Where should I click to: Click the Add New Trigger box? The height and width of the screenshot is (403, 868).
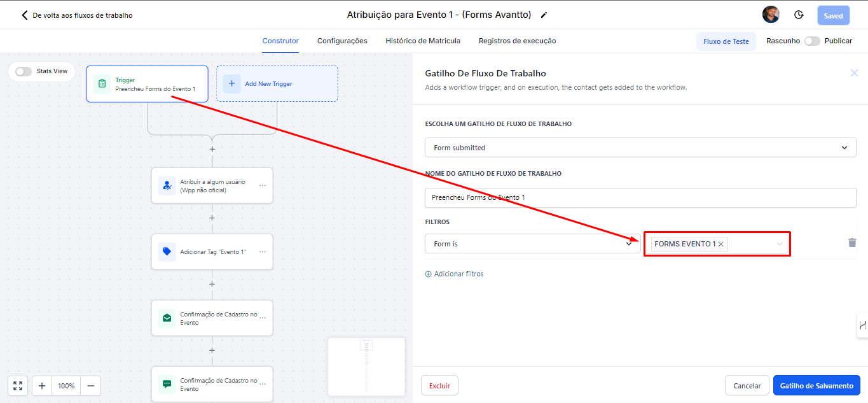(277, 84)
